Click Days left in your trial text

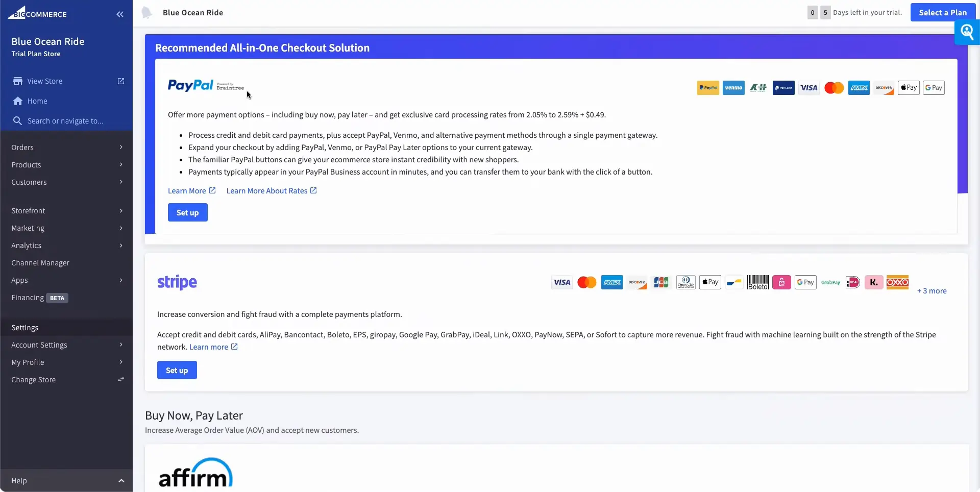tap(867, 13)
